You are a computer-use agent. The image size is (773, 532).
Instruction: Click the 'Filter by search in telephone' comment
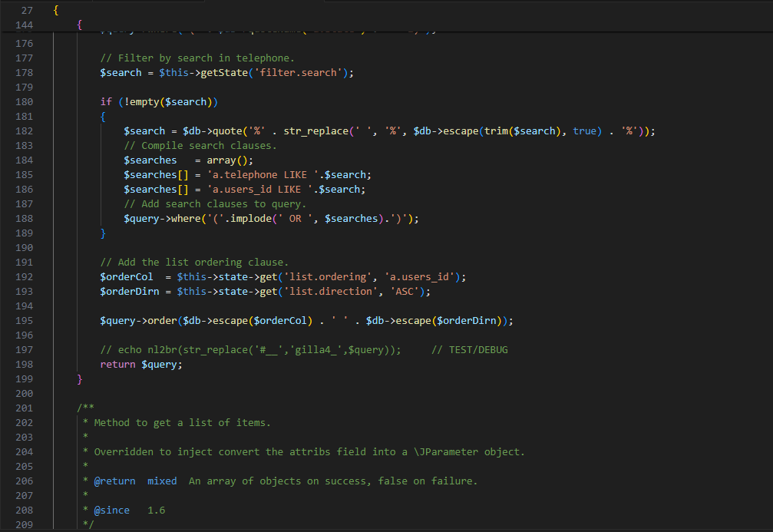coord(197,58)
